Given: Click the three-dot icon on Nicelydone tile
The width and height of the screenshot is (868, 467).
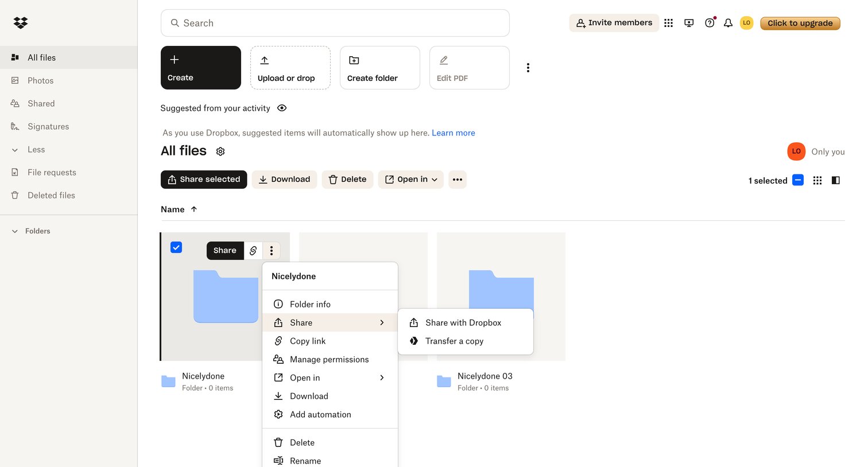Looking at the screenshot, I should pos(272,251).
